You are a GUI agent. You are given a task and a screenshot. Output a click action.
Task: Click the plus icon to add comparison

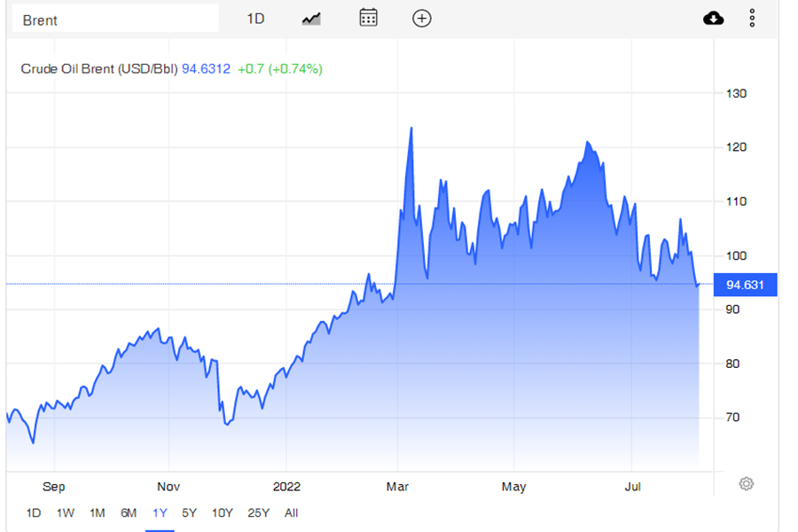[x=422, y=19]
